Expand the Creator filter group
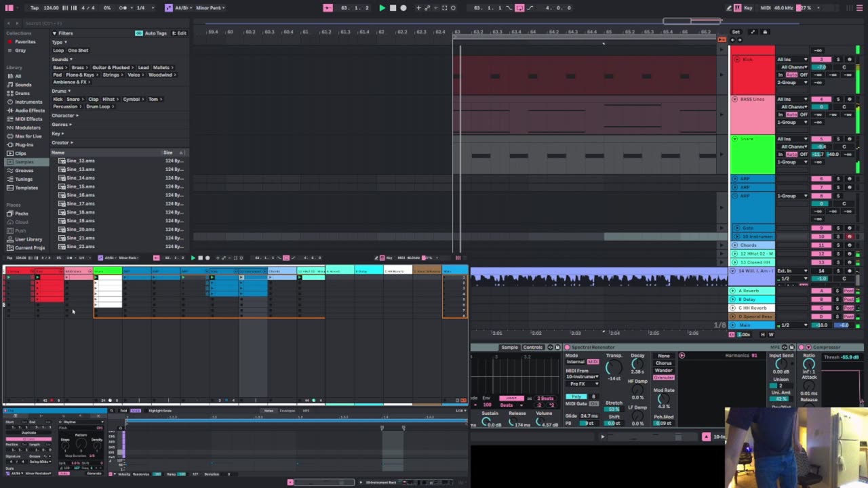 (62, 142)
